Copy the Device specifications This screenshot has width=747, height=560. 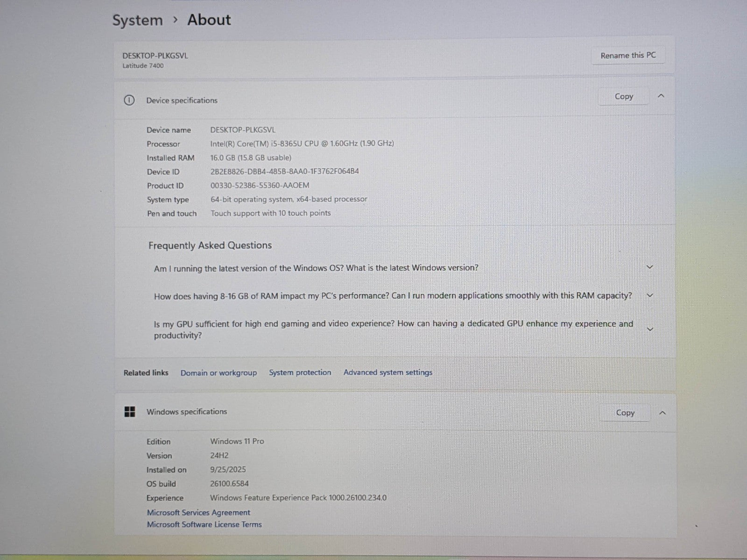[x=624, y=97]
